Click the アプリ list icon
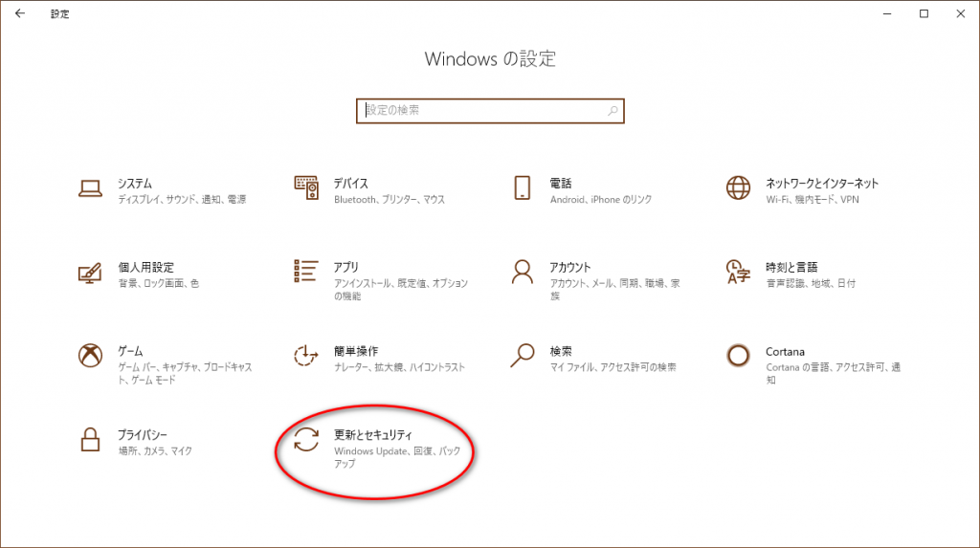Image resolution: width=980 pixels, height=548 pixels. 306,272
